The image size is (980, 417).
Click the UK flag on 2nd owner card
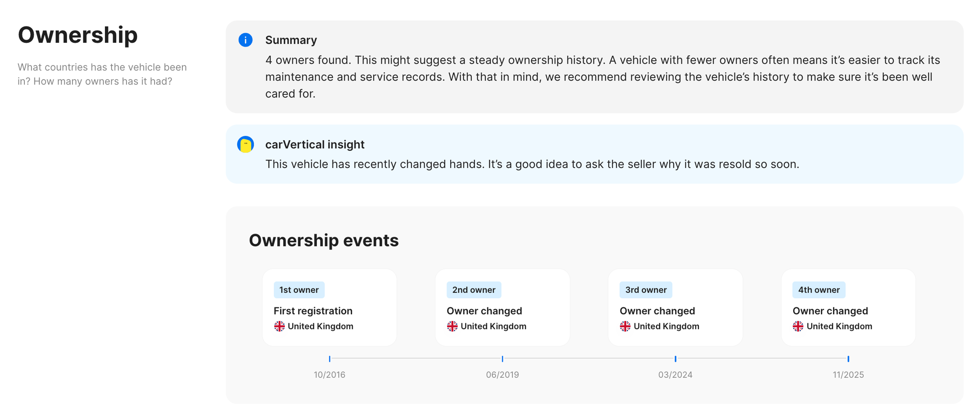click(x=452, y=326)
